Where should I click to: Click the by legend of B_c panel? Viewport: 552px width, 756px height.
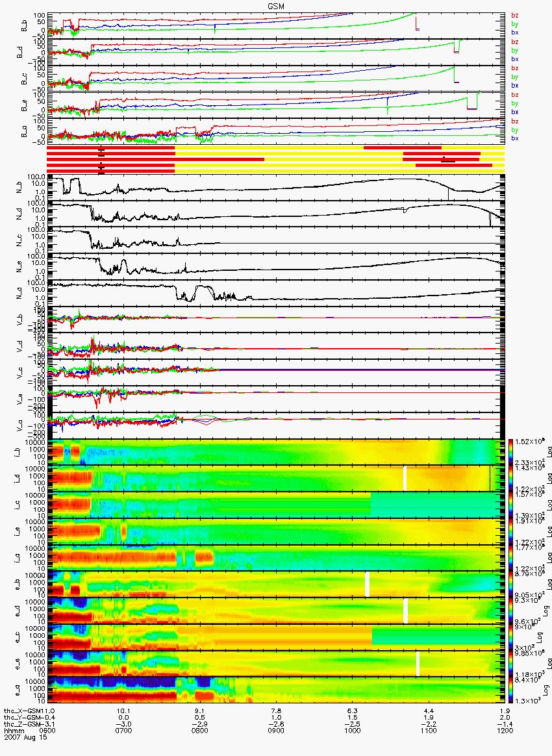pos(515,77)
